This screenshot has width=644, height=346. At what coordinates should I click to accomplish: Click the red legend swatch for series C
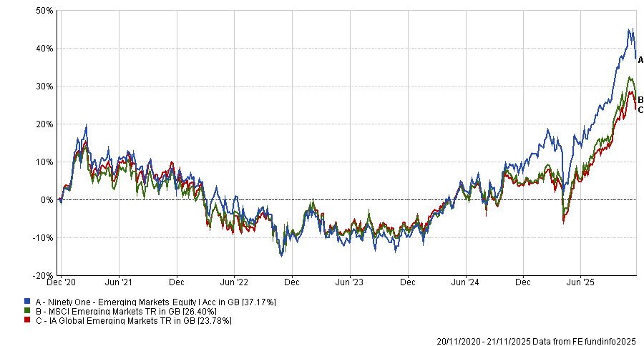(27, 321)
